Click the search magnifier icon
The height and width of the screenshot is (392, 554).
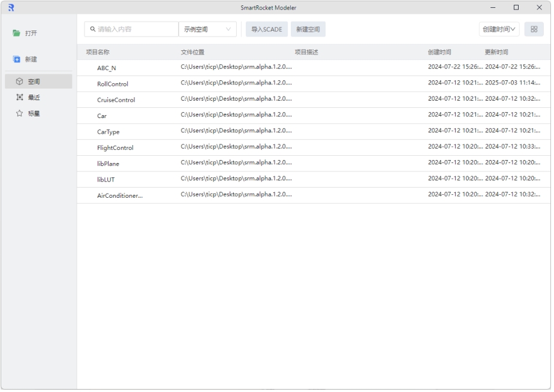(x=93, y=29)
